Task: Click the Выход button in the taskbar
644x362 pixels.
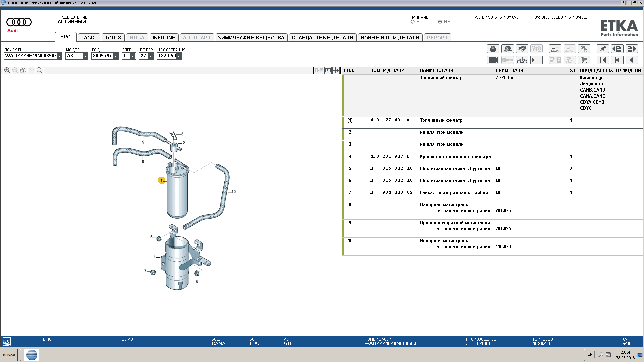Action: (x=9, y=355)
